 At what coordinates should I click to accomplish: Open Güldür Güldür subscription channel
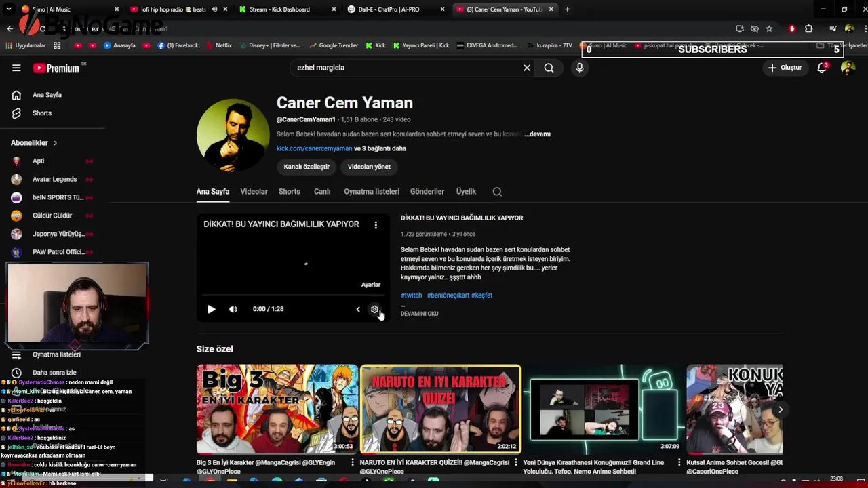pos(52,216)
